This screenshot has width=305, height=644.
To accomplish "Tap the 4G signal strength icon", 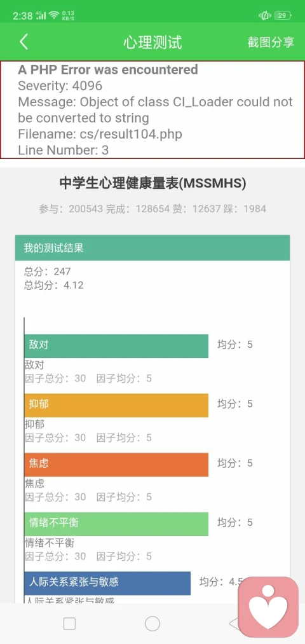I will [41, 16].
